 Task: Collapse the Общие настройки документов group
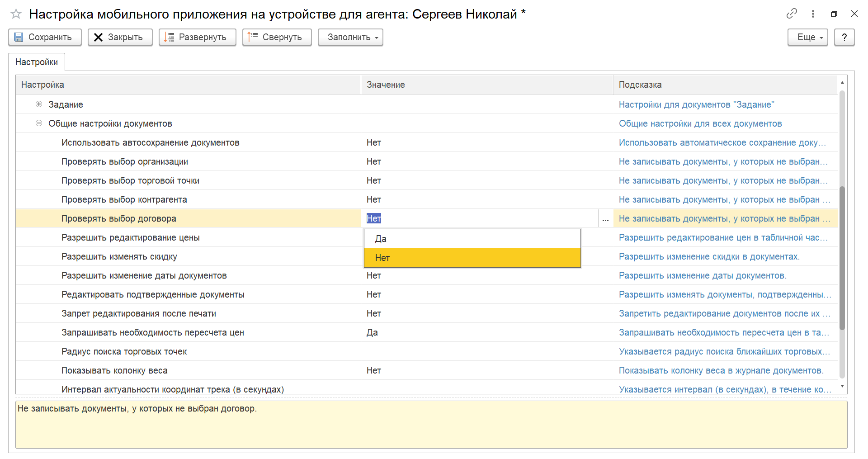39,123
